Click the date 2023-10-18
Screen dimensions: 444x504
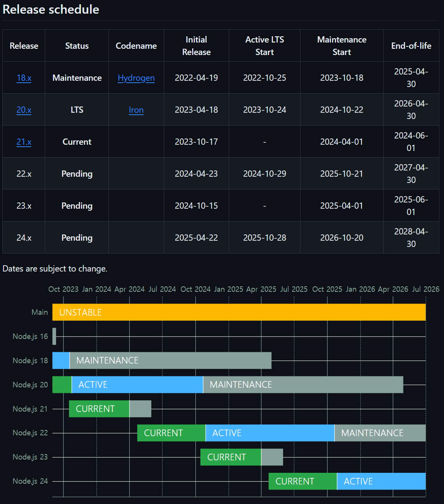coord(342,78)
